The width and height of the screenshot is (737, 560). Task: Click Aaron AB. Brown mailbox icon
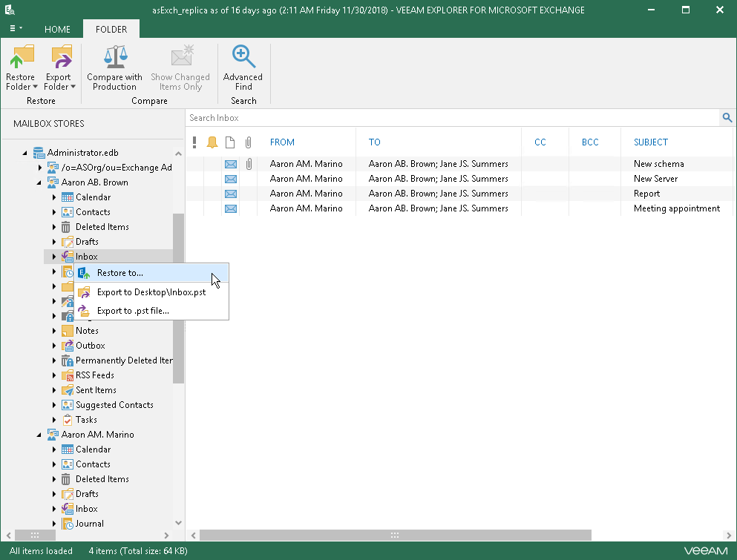pos(53,182)
